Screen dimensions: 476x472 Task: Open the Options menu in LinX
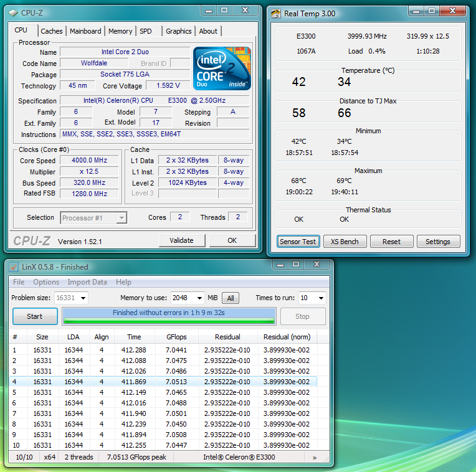(46, 282)
